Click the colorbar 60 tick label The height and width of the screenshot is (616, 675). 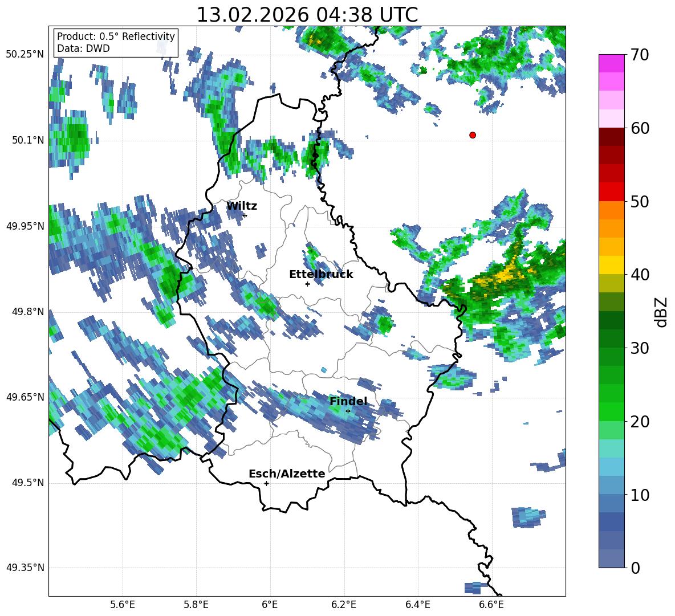pos(640,128)
